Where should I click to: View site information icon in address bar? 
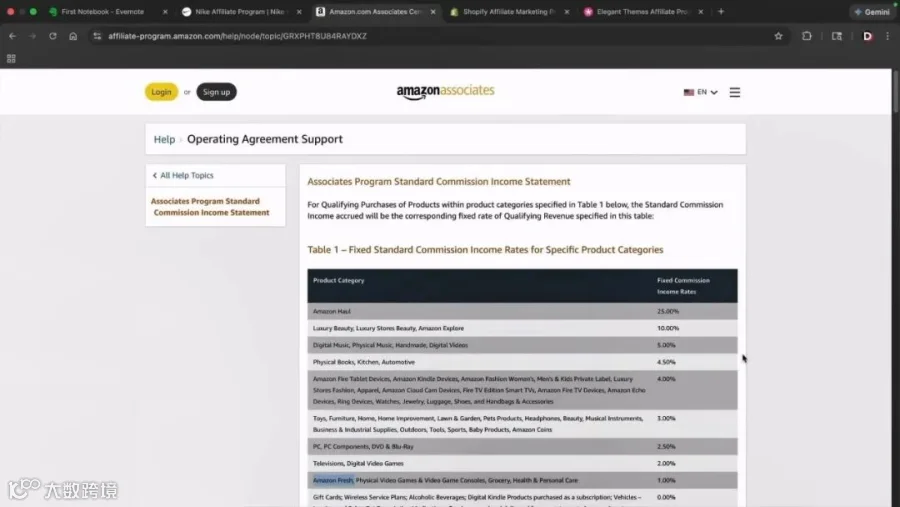pos(97,36)
